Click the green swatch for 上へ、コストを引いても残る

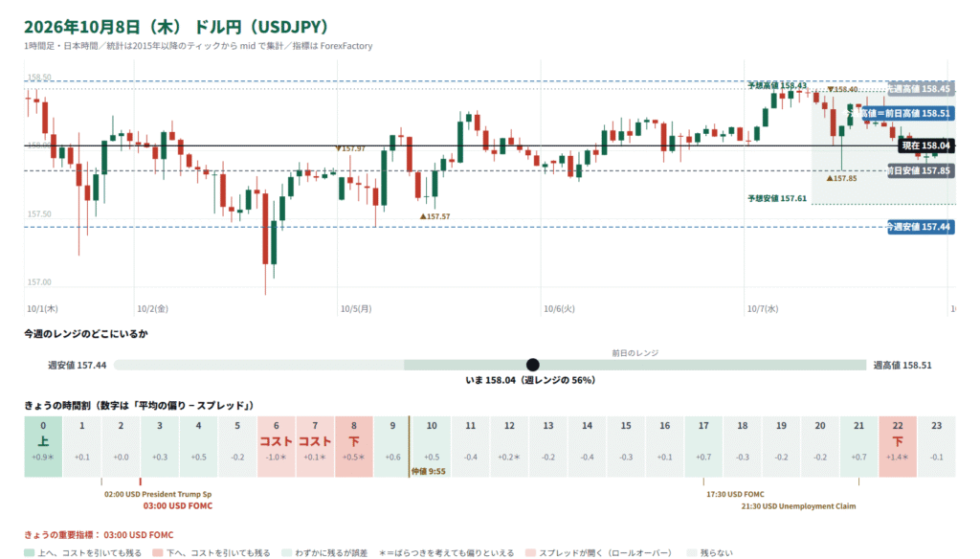[x=29, y=552]
